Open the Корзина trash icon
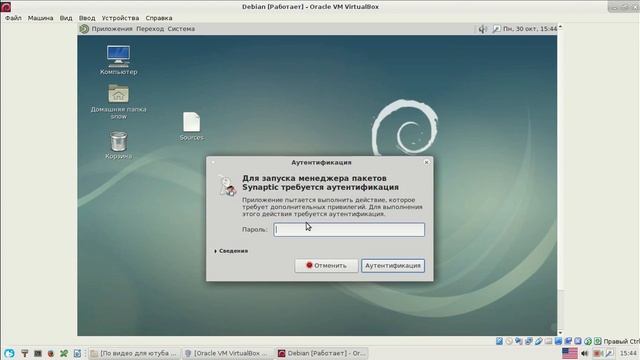This screenshot has height=360, width=640. point(118,145)
